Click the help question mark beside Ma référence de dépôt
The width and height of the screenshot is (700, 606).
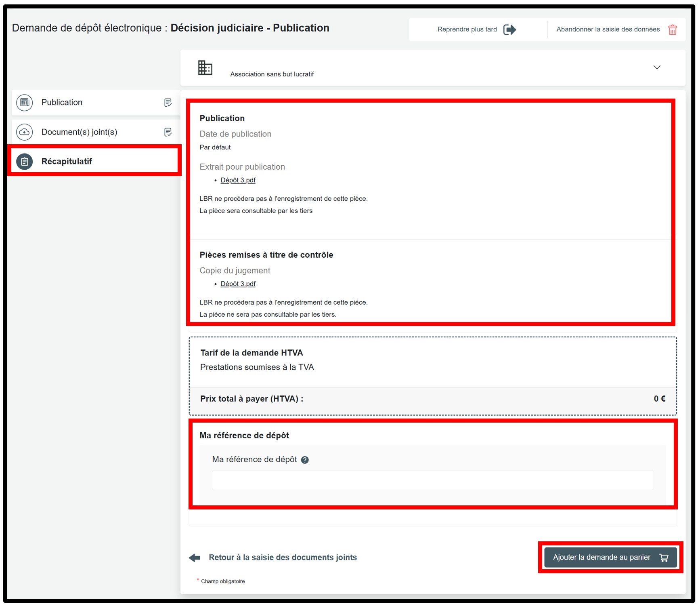click(x=305, y=460)
